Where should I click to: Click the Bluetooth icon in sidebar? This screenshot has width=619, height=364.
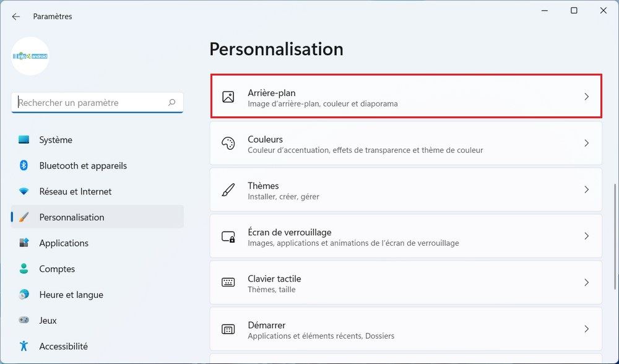point(24,165)
